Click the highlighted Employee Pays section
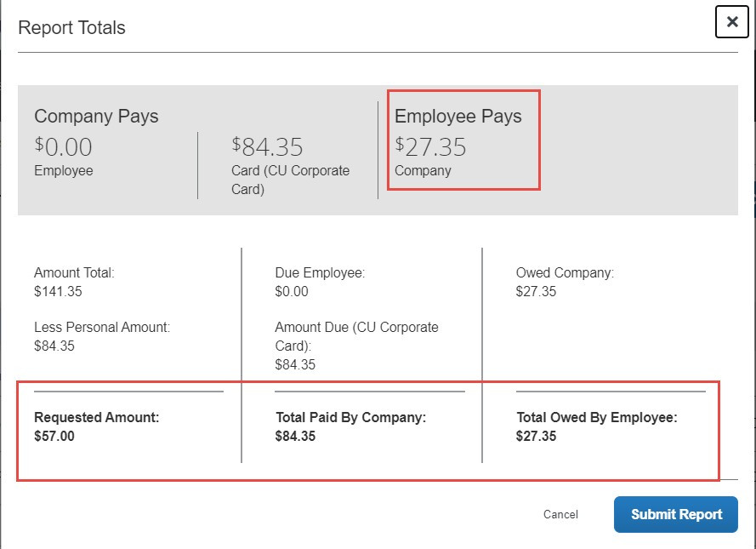The height and width of the screenshot is (549, 756). click(x=463, y=139)
